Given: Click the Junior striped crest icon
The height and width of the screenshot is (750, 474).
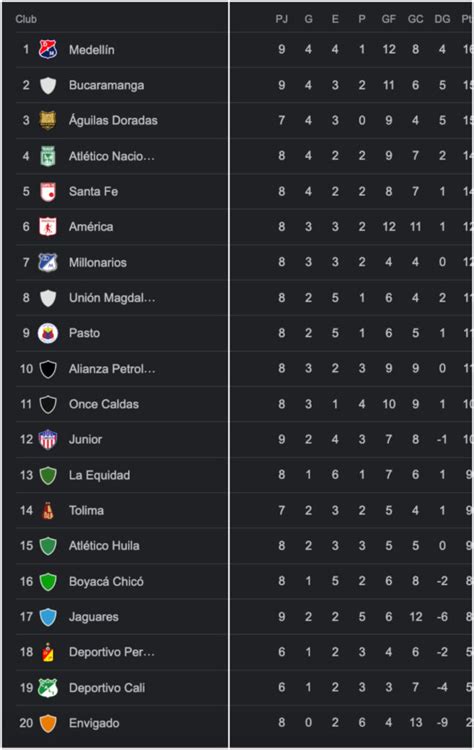Looking at the screenshot, I should (x=48, y=439).
